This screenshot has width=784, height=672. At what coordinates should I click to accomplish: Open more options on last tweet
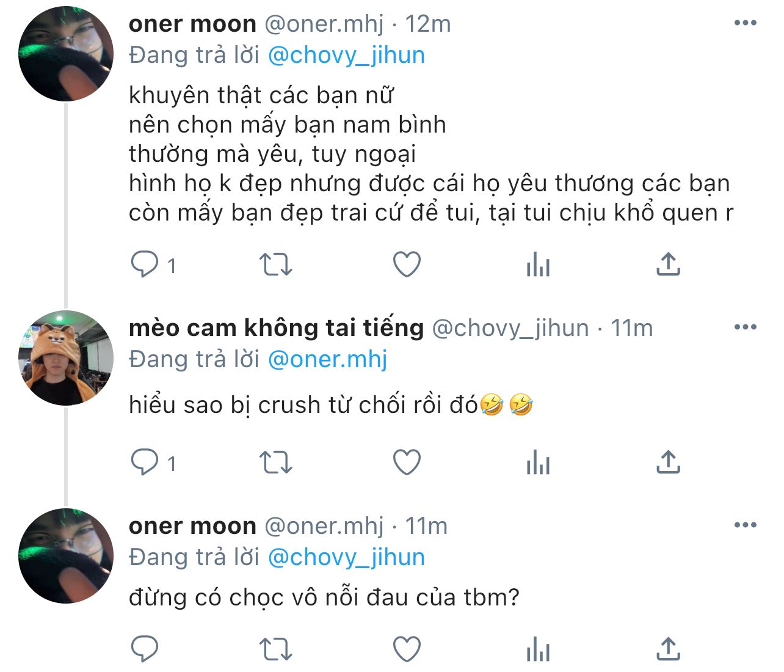[745, 525]
